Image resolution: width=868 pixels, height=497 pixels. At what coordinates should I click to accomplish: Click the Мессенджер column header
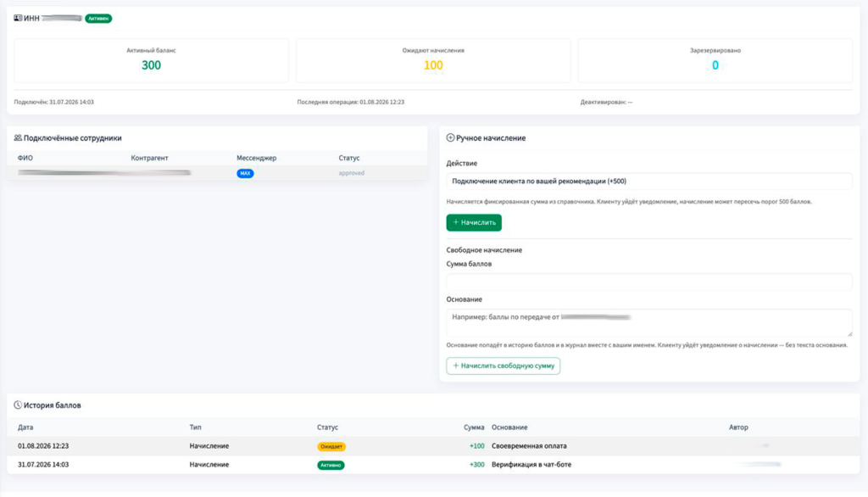pyautogui.click(x=256, y=158)
